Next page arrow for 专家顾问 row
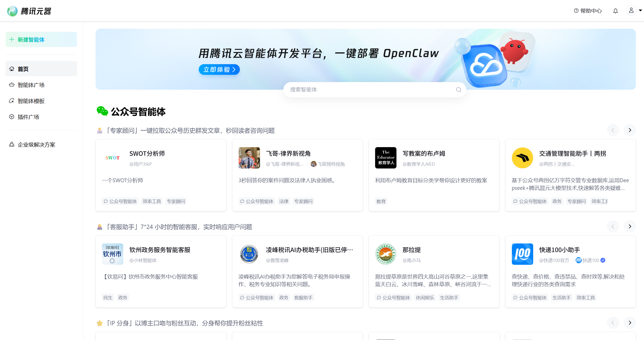The image size is (644, 340). [630, 130]
